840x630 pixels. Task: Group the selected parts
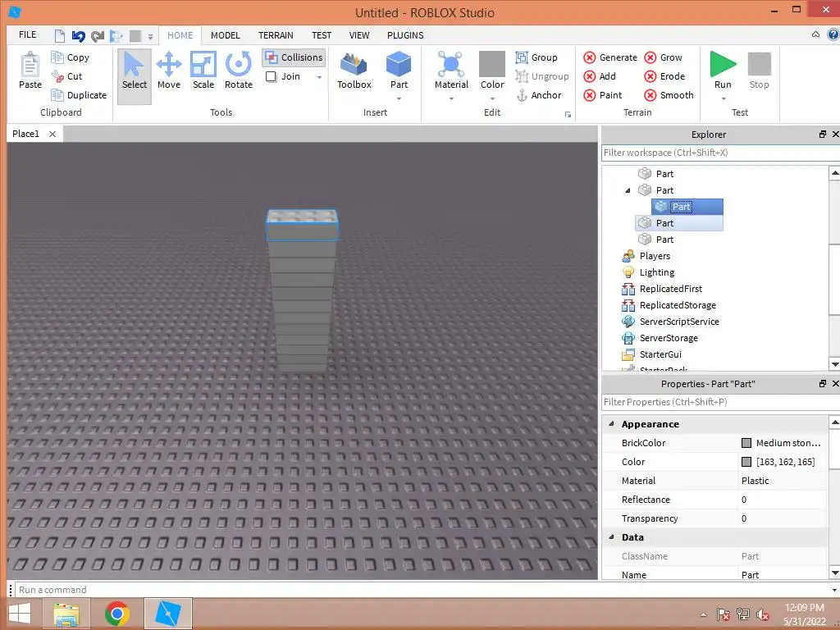click(536, 57)
